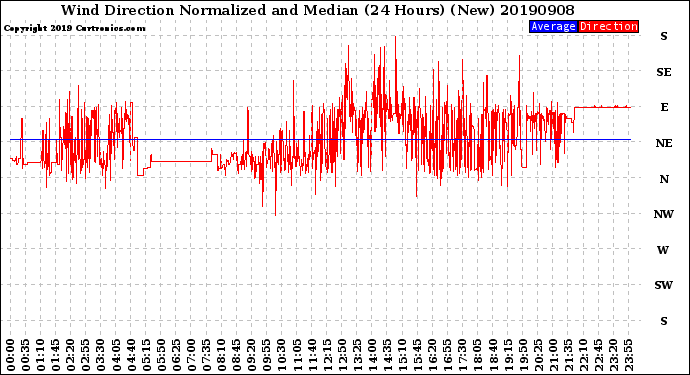This screenshot has height=375, width=690.
Task: Click the SE axis label
Action: click(664, 72)
